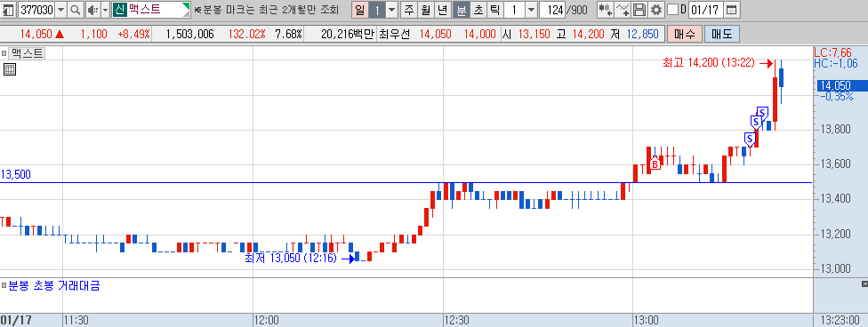
Task: Click the stock search magnifier icon
Action: point(76,10)
